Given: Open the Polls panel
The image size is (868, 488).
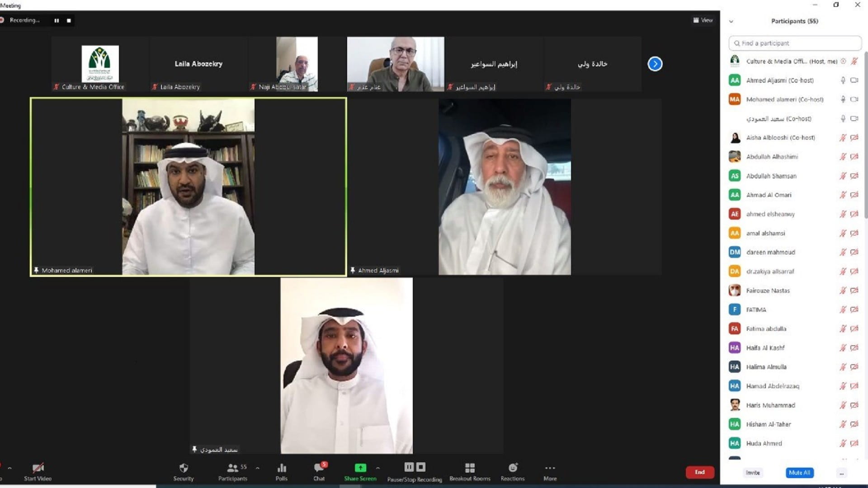Looking at the screenshot, I should 282,471.
